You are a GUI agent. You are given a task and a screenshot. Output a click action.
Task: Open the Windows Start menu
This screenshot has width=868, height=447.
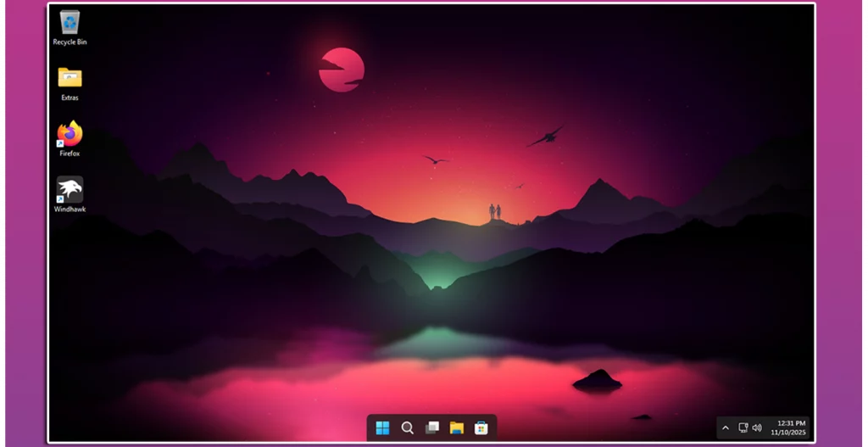coord(382,427)
